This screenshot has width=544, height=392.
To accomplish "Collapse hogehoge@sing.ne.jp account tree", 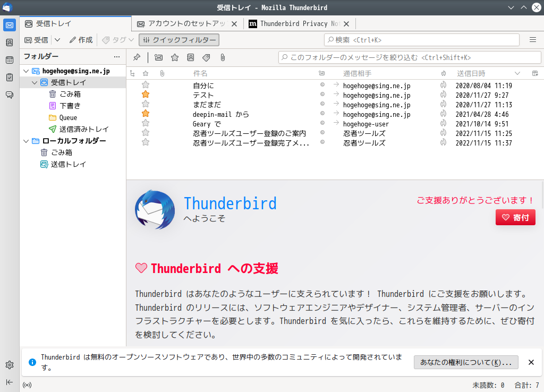I will tap(25, 71).
